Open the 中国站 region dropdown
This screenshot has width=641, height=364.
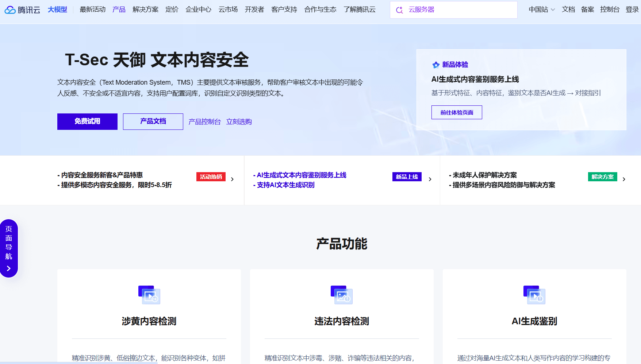(x=542, y=9)
